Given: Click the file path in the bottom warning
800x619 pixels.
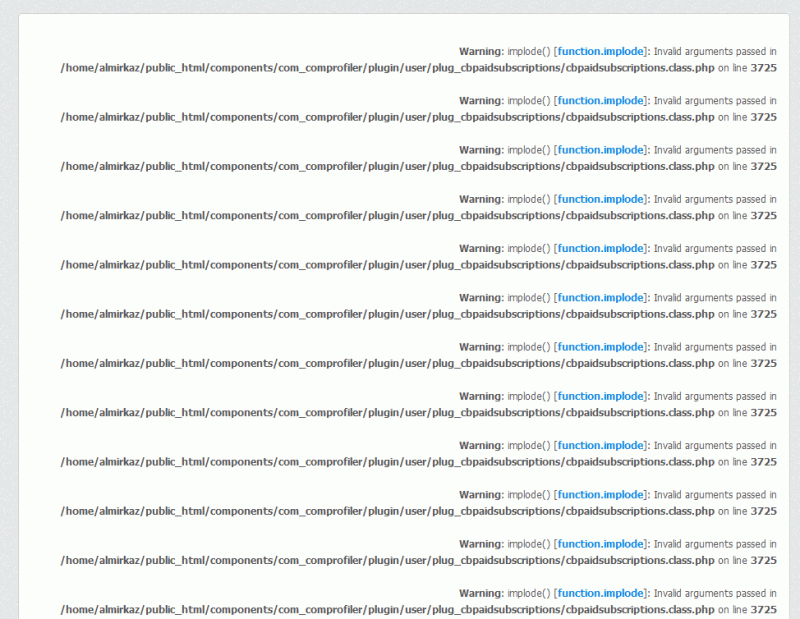Looking at the screenshot, I should (x=387, y=610).
